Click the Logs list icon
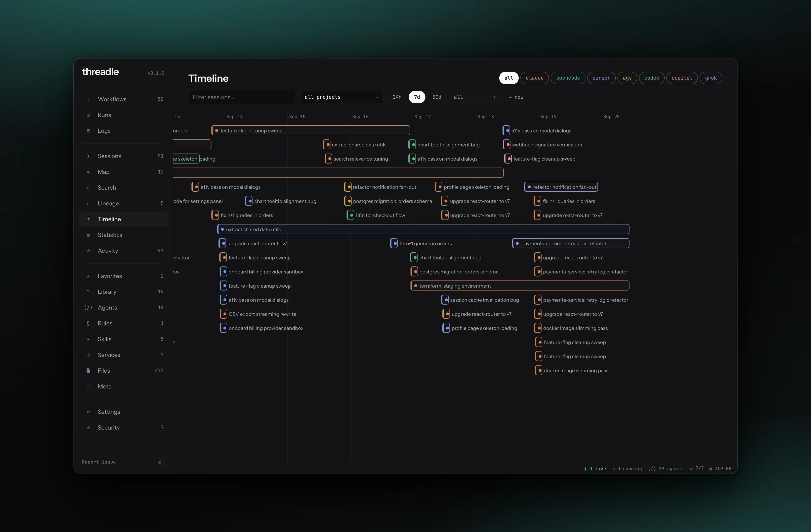811x532 pixels. click(88, 131)
